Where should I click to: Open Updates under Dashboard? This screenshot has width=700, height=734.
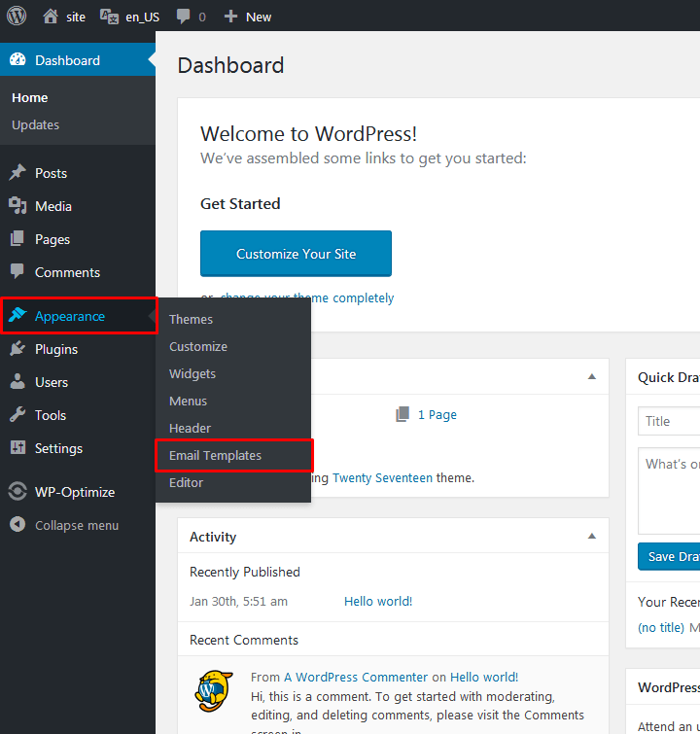click(x=36, y=125)
